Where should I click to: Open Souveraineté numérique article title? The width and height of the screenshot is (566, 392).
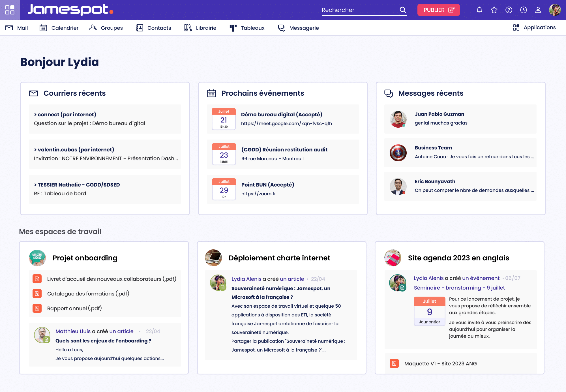tap(281, 293)
